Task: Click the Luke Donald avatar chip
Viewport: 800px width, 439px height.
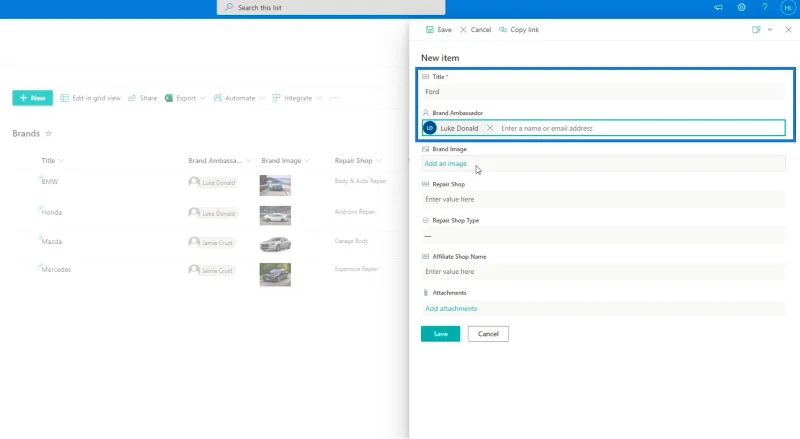Action: click(x=430, y=128)
